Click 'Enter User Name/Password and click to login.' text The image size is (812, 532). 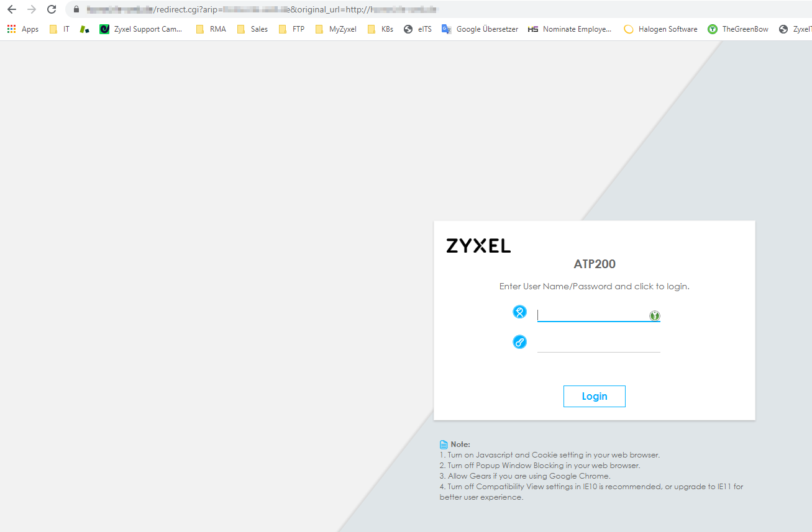595,287
